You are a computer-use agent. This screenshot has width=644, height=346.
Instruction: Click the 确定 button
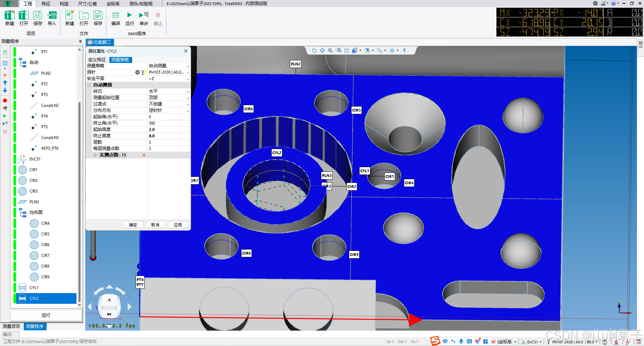[x=133, y=225]
